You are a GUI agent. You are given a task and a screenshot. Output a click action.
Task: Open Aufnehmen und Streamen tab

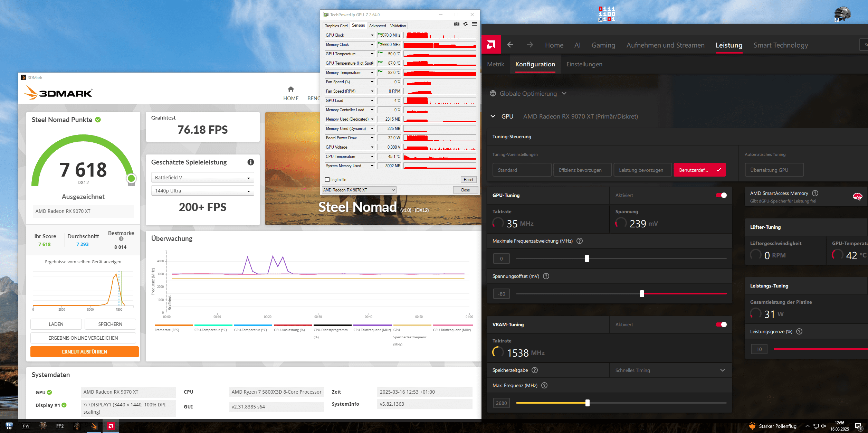click(x=665, y=45)
